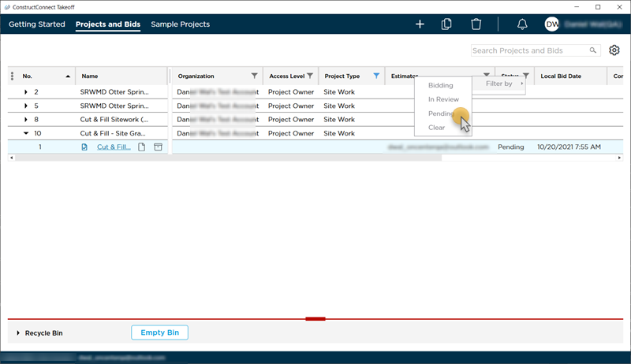
Task: Click the Pending status cell
Action: [x=510, y=147]
